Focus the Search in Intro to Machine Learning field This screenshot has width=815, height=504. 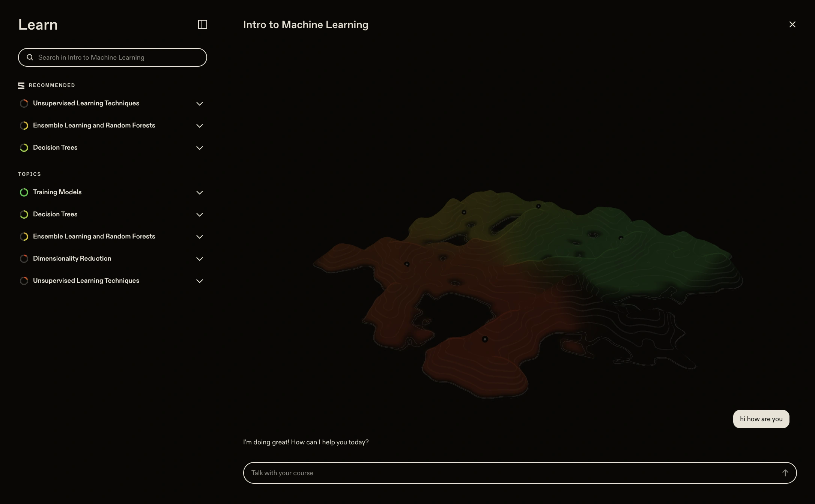pos(113,57)
